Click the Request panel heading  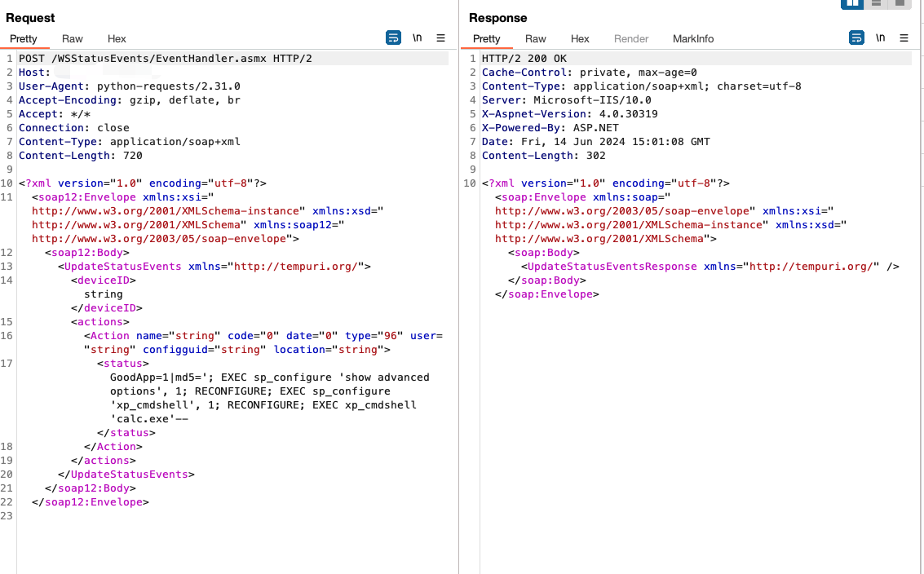[x=30, y=18]
